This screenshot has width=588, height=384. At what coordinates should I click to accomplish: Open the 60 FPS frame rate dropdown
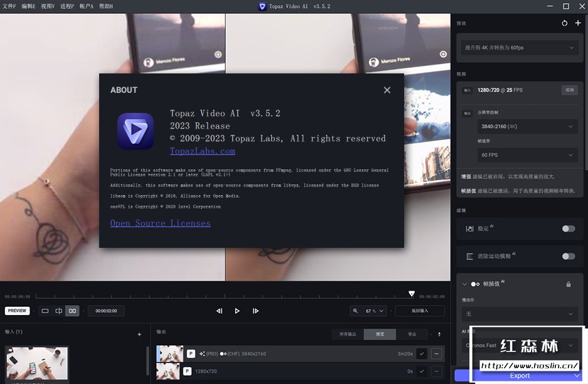click(x=528, y=155)
